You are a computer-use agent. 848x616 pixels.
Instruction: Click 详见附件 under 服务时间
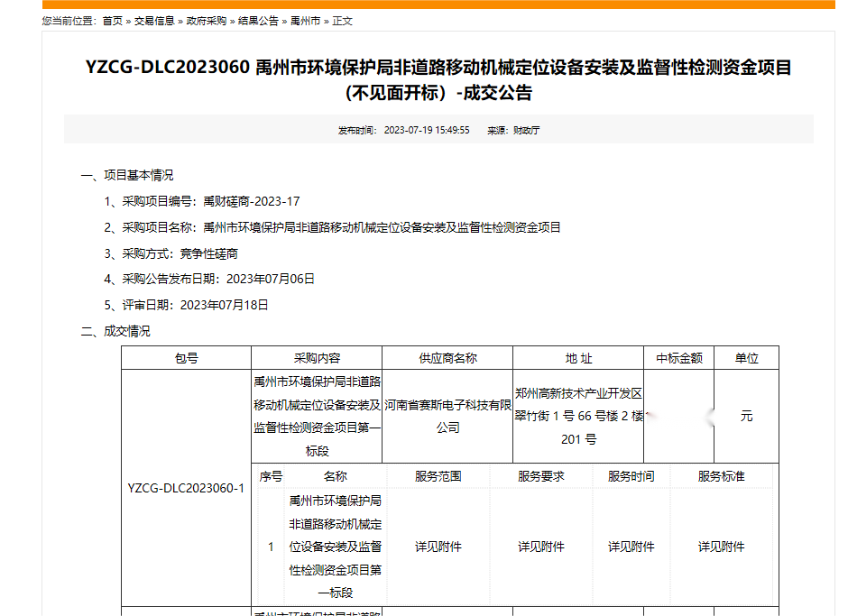[631, 547]
